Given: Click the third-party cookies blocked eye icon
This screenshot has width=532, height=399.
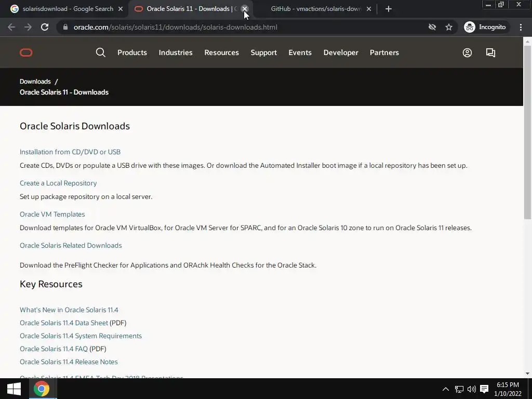Looking at the screenshot, I should tap(432, 27).
